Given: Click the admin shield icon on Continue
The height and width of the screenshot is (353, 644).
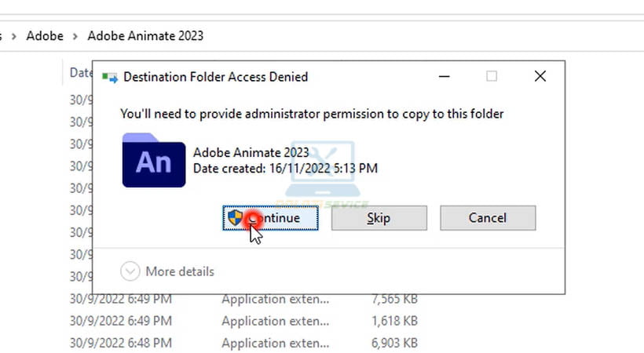Looking at the screenshot, I should pos(235,217).
